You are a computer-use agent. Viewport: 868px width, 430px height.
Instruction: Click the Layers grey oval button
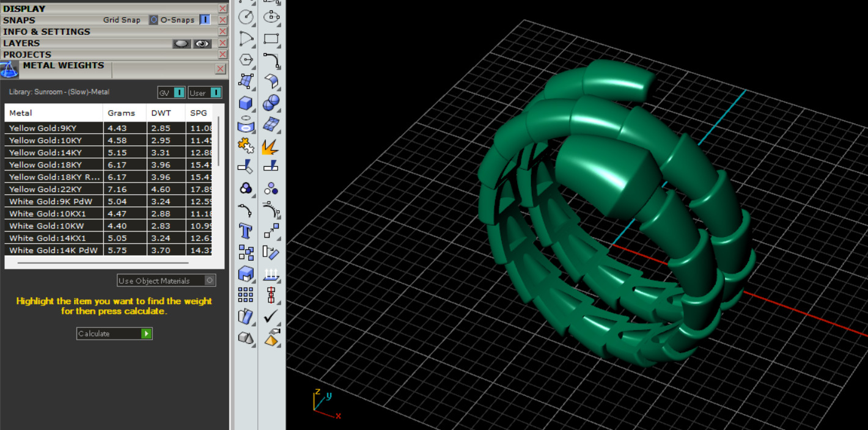(x=182, y=43)
